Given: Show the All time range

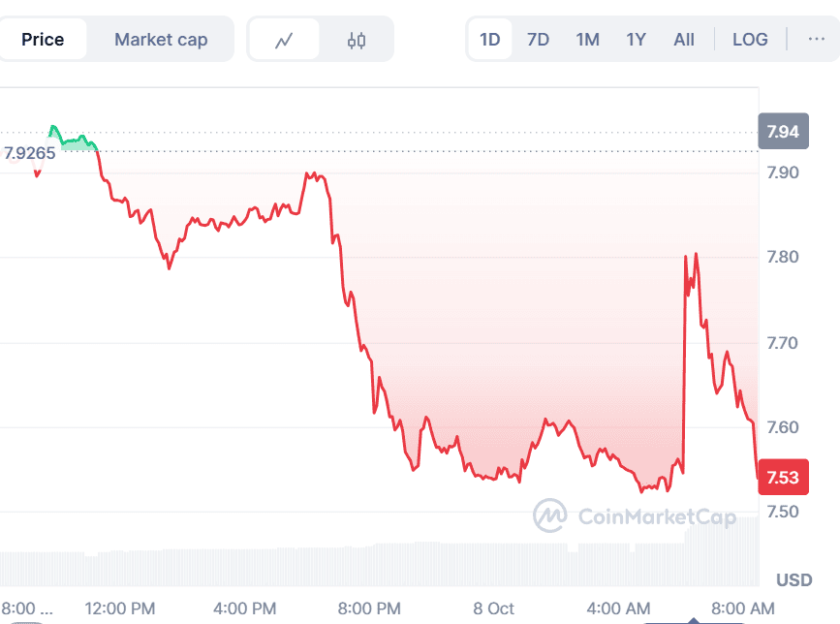Looking at the screenshot, I should coord(684,40).
